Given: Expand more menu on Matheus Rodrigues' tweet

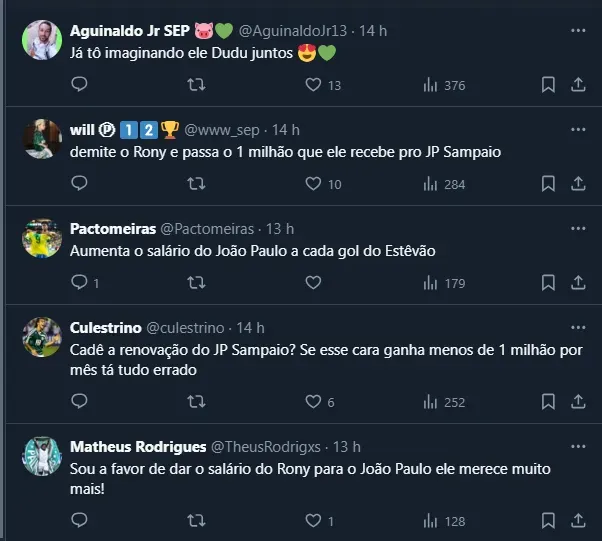Looking at the screenshot, I should click(578, 446).
